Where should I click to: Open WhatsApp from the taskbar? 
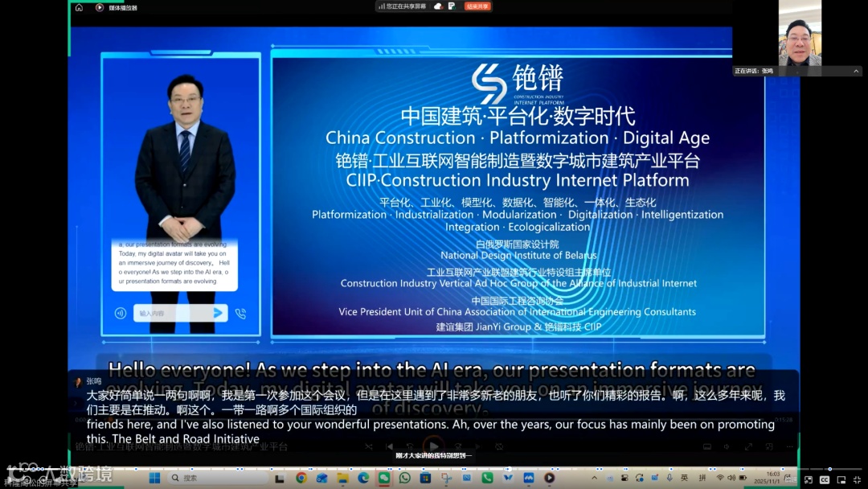(404, 478)
